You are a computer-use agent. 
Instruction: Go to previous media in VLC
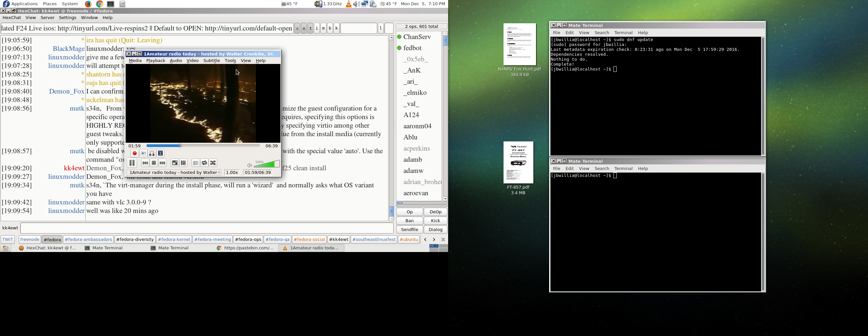coord(145,163)
